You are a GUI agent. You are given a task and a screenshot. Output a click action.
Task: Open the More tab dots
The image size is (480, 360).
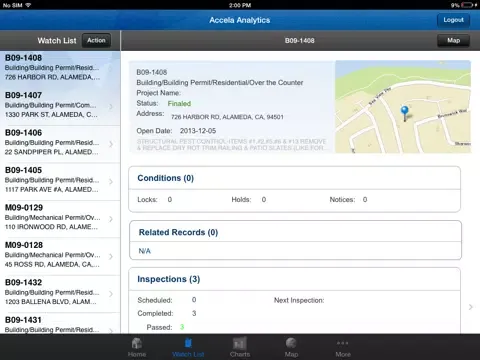(x=343, y=343)
